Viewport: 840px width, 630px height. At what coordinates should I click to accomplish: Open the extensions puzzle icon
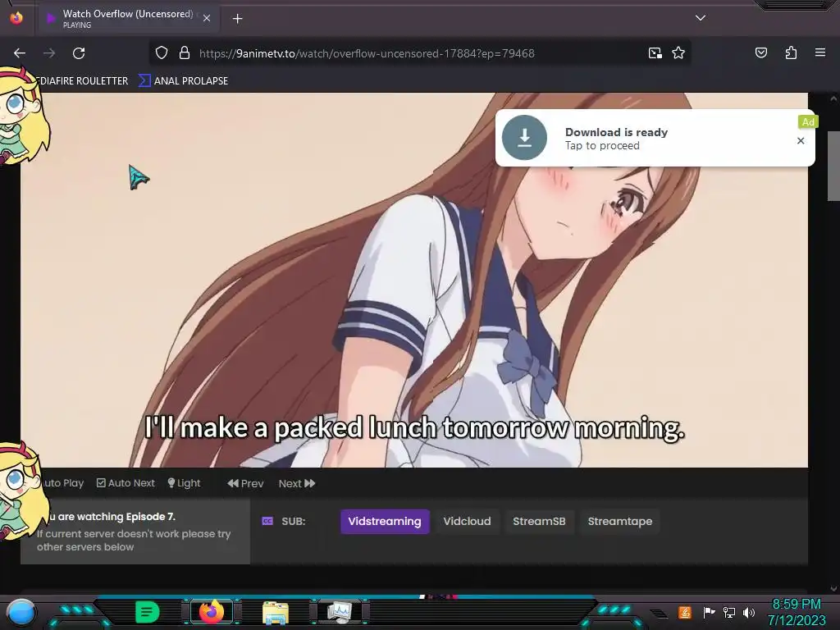click(x=791, y=52)
